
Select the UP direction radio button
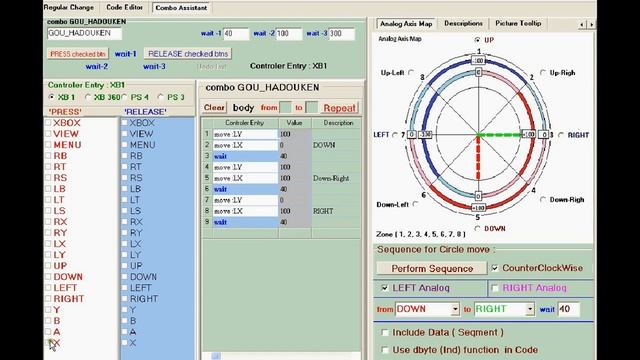pos(477,40)
